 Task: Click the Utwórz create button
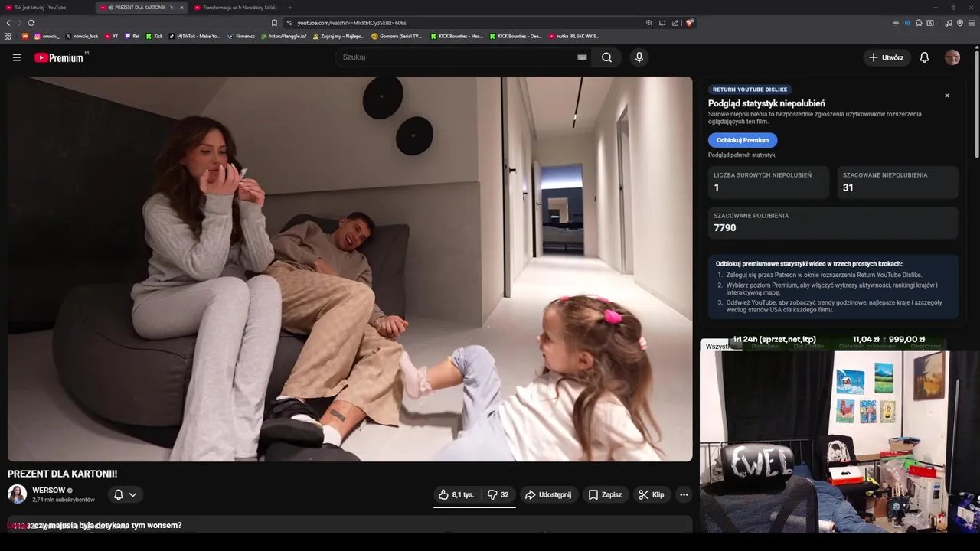886,57
